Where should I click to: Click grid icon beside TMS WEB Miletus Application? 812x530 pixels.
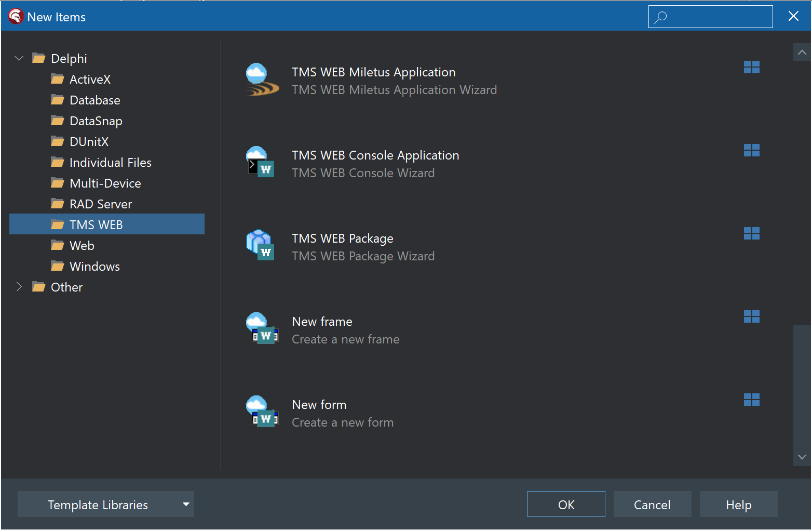tap(751, 67)
